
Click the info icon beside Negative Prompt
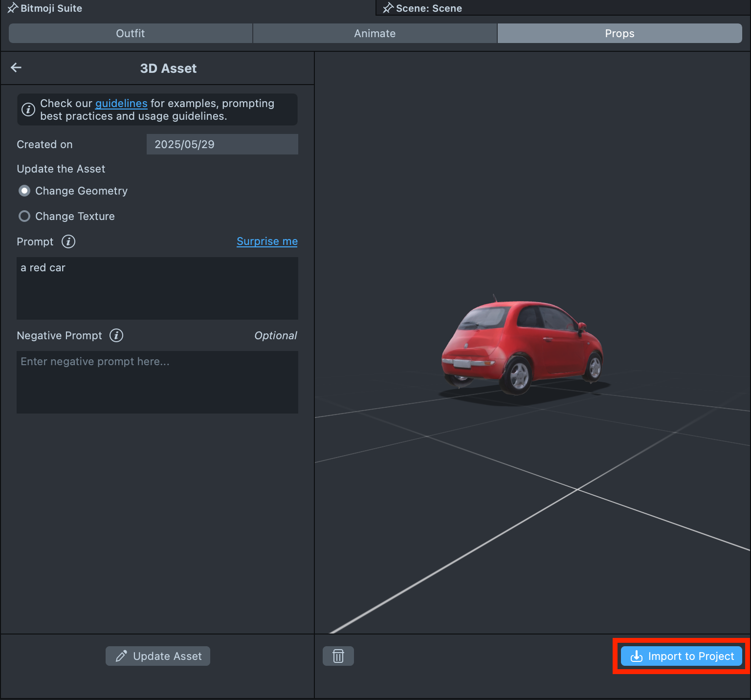116,335
